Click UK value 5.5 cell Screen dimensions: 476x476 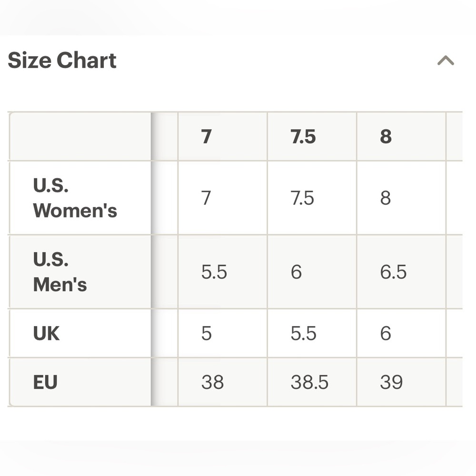312,333
